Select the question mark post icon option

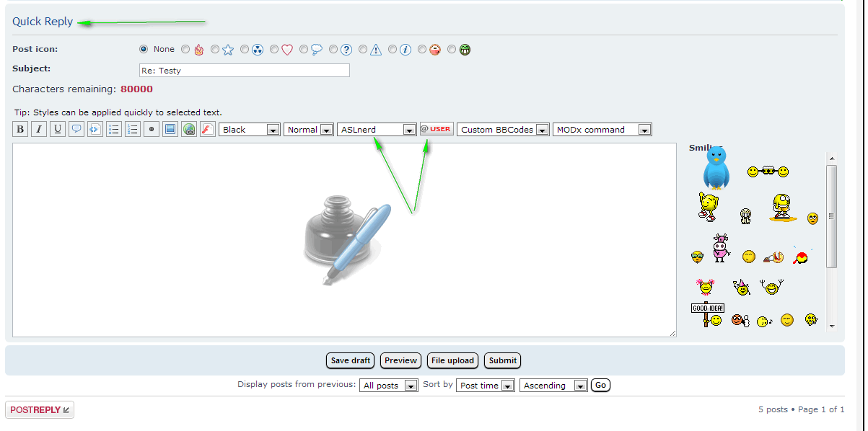(x=333, y=50)
